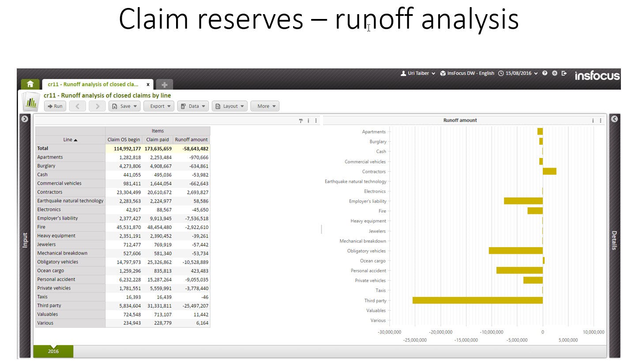Show table panel info icon
The width and height of the screenshot is (624, 364).
(308, 120)
